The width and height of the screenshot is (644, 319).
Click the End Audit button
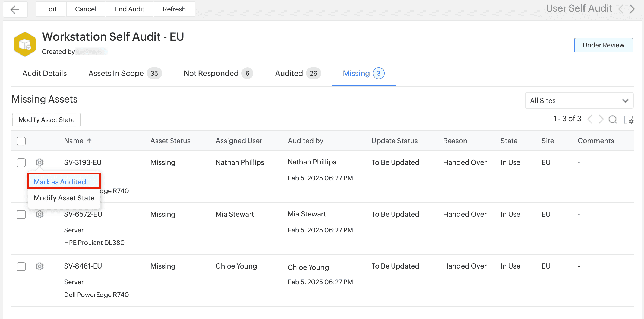pyautogui.click(x=130, y=9)
